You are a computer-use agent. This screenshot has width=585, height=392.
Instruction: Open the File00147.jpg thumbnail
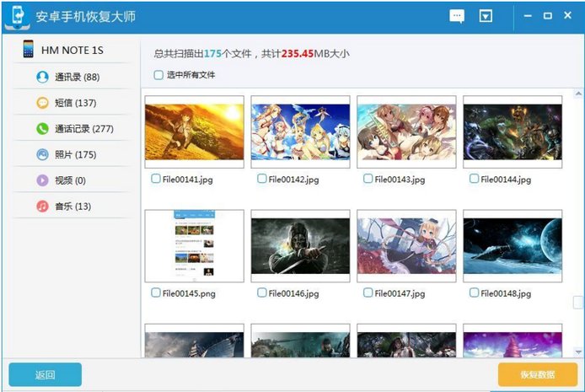(x=406, y=246)
